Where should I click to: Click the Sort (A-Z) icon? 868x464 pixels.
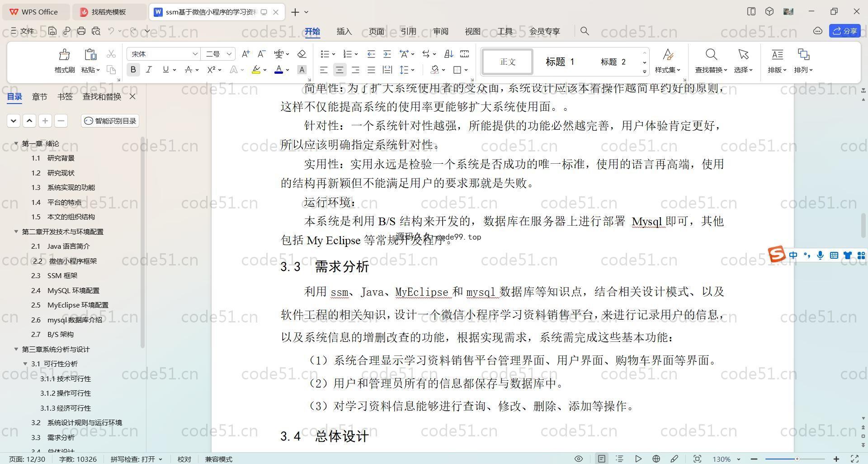pos(448,54)
